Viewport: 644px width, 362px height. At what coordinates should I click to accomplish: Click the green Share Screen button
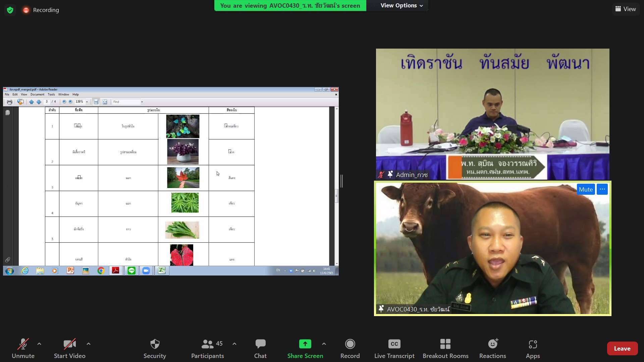click(305, 349)
